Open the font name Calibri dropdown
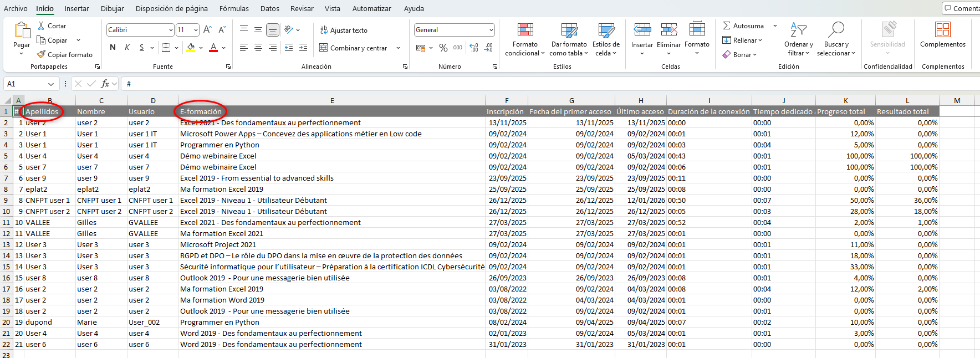Viewport: 980px width, 358px height. point(171,30)
